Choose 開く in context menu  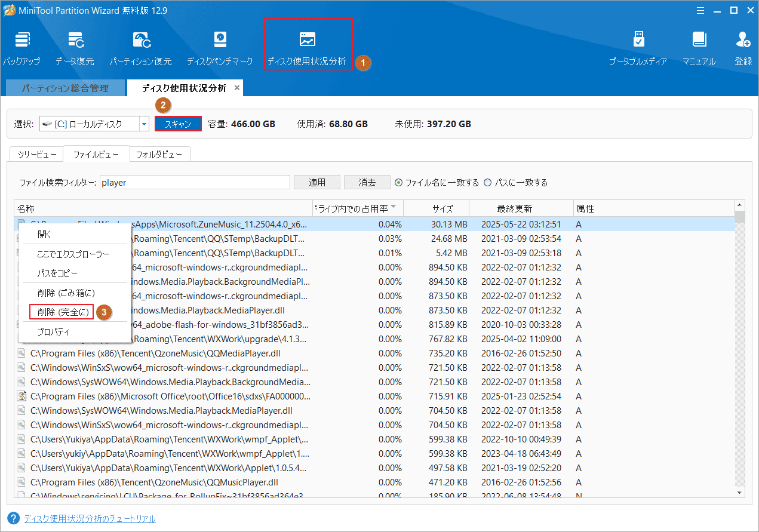click(75, 234)
